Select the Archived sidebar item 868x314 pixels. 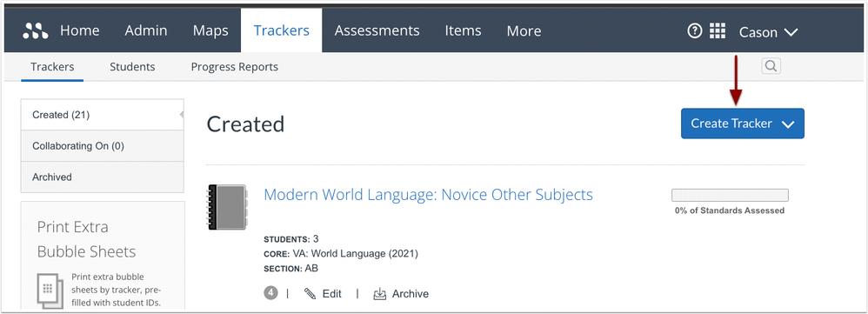[102, 177]
